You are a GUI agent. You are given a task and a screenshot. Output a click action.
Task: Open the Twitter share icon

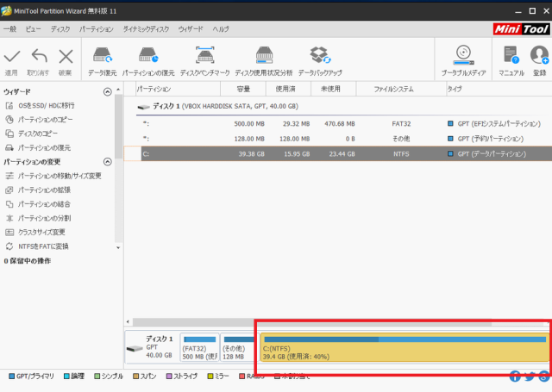[530, 376]
